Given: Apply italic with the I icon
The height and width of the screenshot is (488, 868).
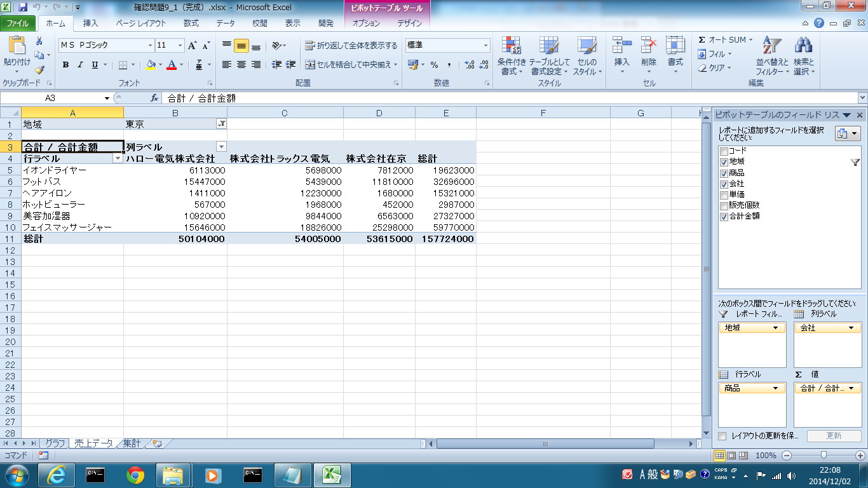Looking at the screenshot, I should 80,65.
